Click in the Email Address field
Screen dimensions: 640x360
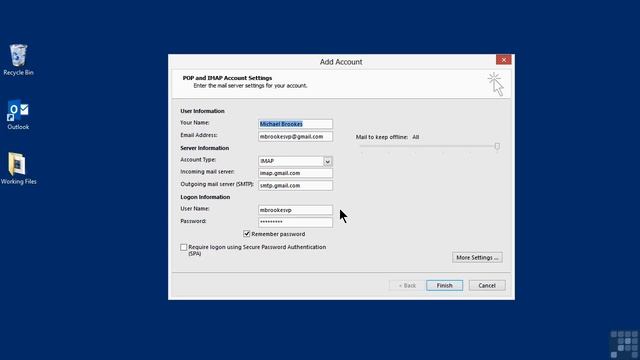tap(296, 136)
